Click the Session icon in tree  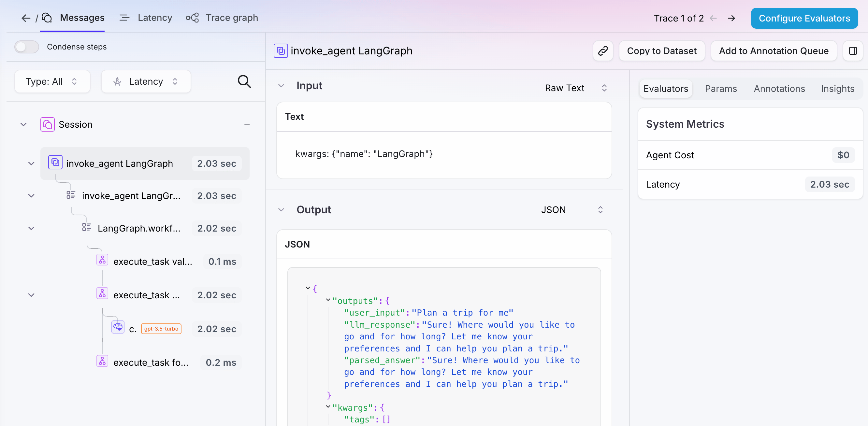[48, 124]
